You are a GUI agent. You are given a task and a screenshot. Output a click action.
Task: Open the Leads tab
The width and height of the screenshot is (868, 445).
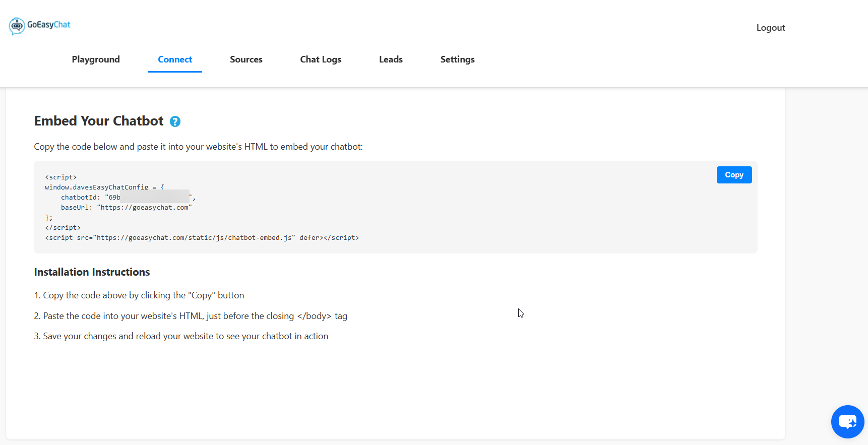pos(391,59)
